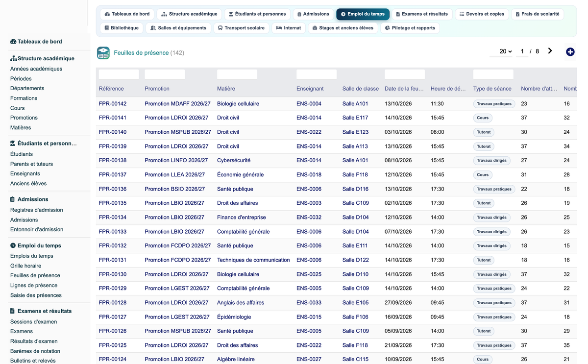The width and height of the screenshot is (588, 364).
Task: Open the Transport scolaire tab
Action: pyautogui.click(x=242, y=28)
